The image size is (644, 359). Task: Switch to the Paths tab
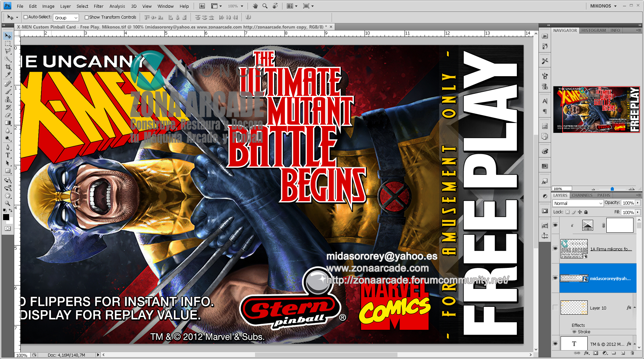[x=604, y=195]
